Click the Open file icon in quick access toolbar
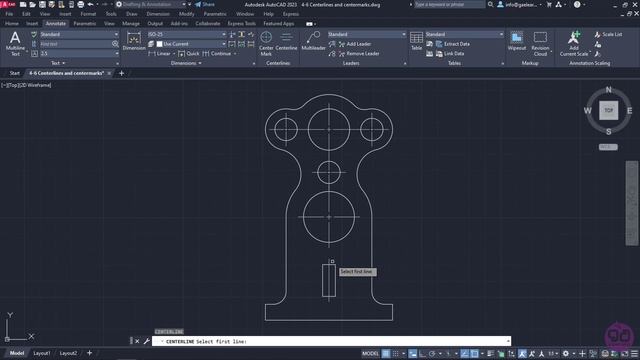Screen dimensions: 640x360 pos(33,4)
